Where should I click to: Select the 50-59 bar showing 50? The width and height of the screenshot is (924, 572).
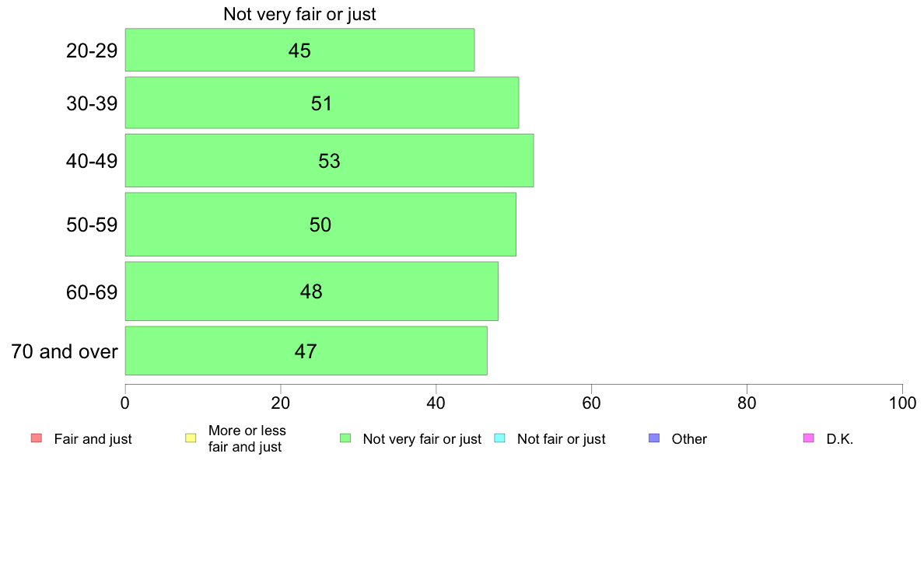tap(320, 225)
